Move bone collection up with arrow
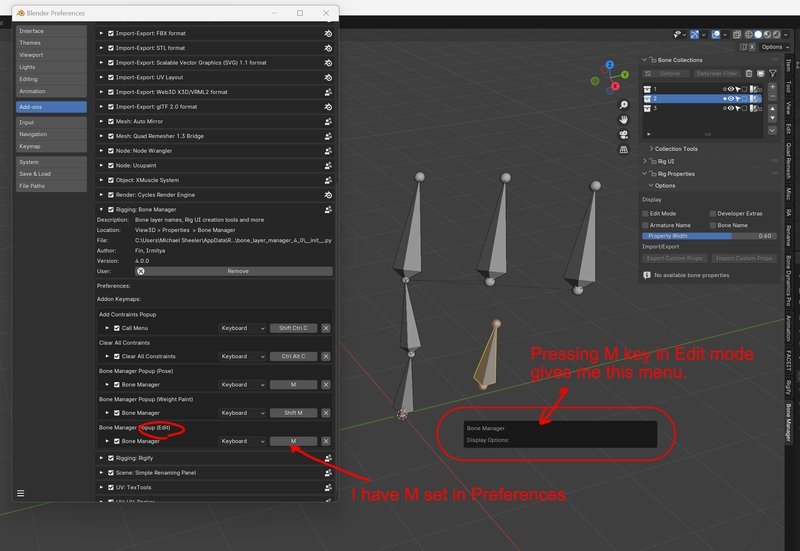The height and width of the screenshot is (551, 800). 772,109
